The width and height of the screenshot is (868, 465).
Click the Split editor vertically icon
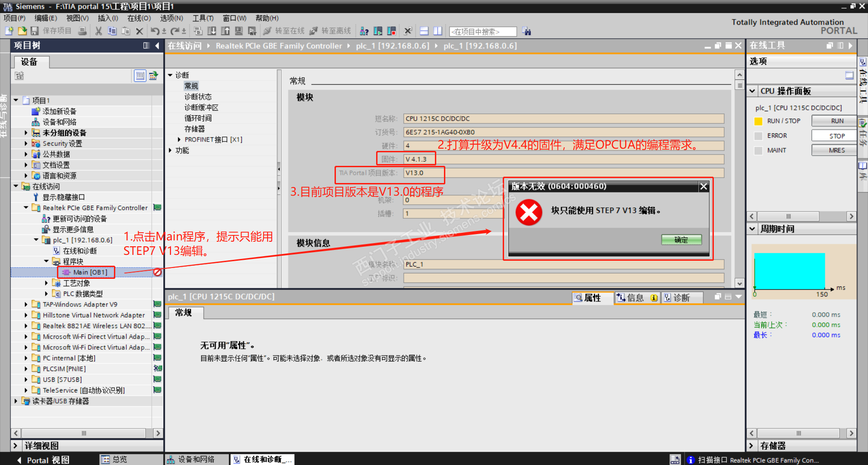438,31
